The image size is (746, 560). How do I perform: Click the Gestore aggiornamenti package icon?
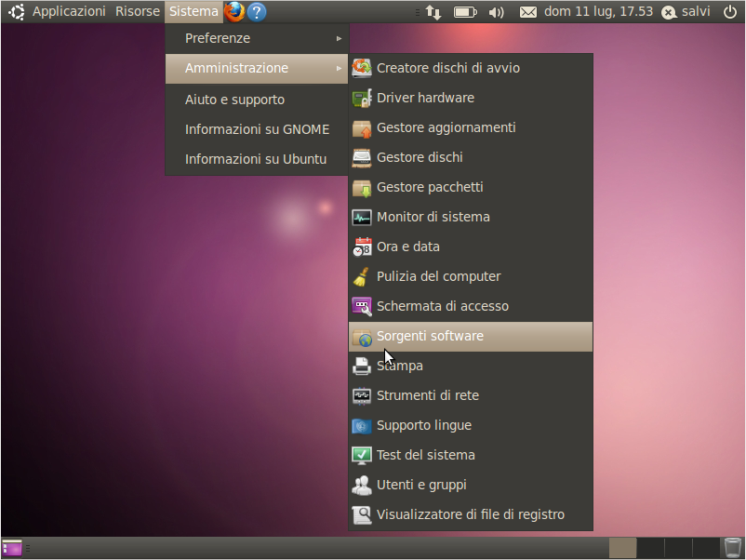362,128
